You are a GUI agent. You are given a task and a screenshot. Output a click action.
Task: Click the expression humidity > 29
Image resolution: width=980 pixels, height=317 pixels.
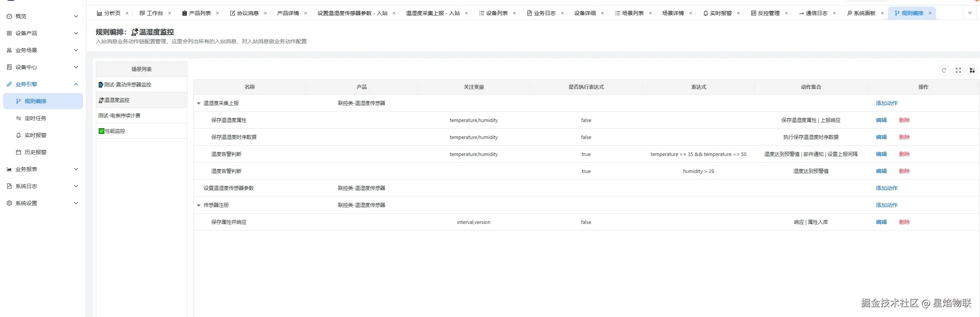698,171
